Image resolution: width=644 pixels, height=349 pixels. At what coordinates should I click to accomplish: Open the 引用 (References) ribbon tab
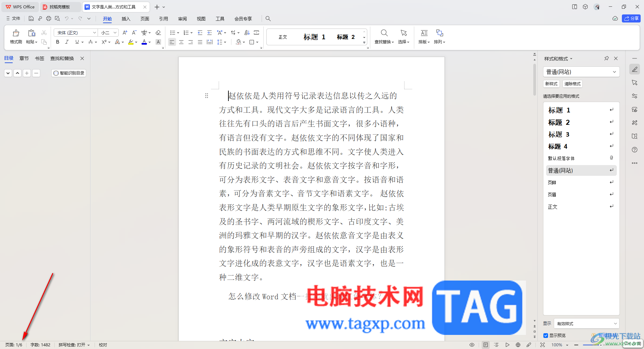pos(163,19)
